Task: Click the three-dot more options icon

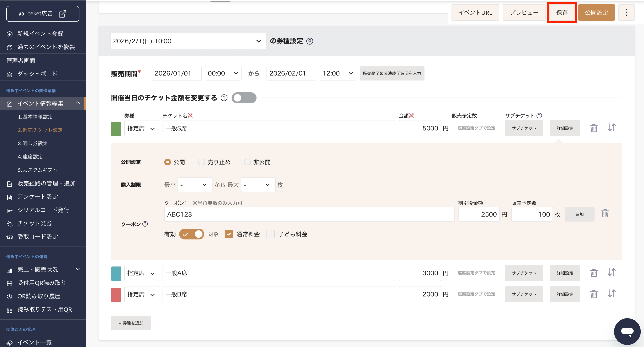Action: 626,12
